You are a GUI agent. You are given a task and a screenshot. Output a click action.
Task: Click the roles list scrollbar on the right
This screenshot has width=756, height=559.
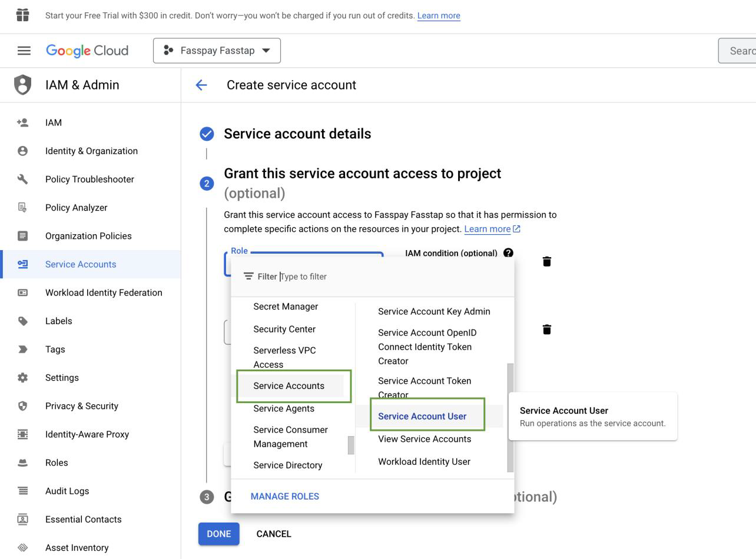click(x=510, y=417)
